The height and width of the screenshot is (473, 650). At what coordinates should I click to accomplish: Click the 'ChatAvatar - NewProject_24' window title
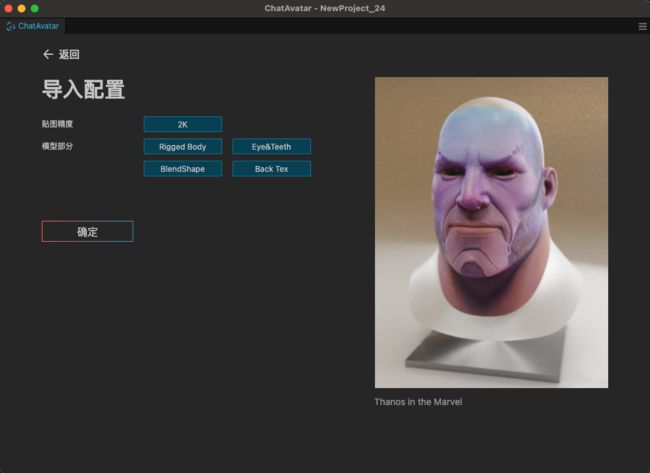tap(325, 8)
